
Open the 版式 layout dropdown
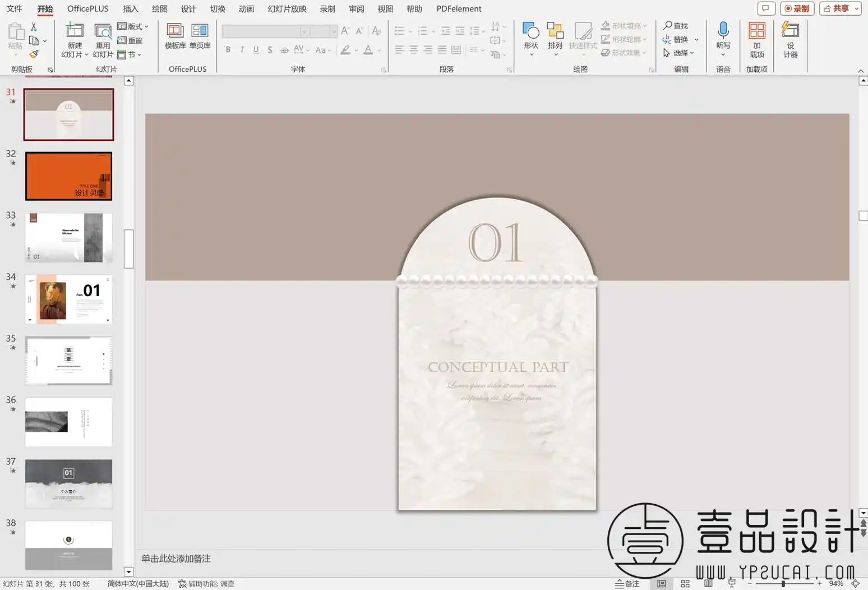click(133, 26)
